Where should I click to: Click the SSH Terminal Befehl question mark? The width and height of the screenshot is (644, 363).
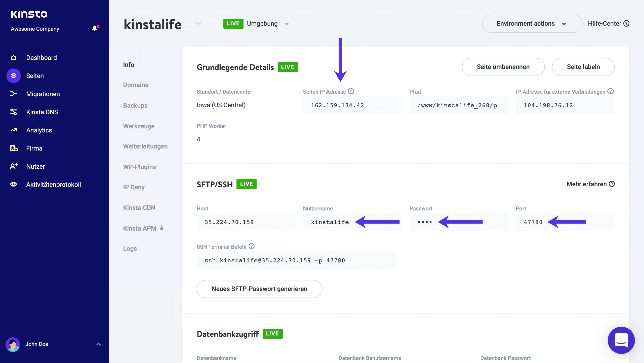[251, 247]
